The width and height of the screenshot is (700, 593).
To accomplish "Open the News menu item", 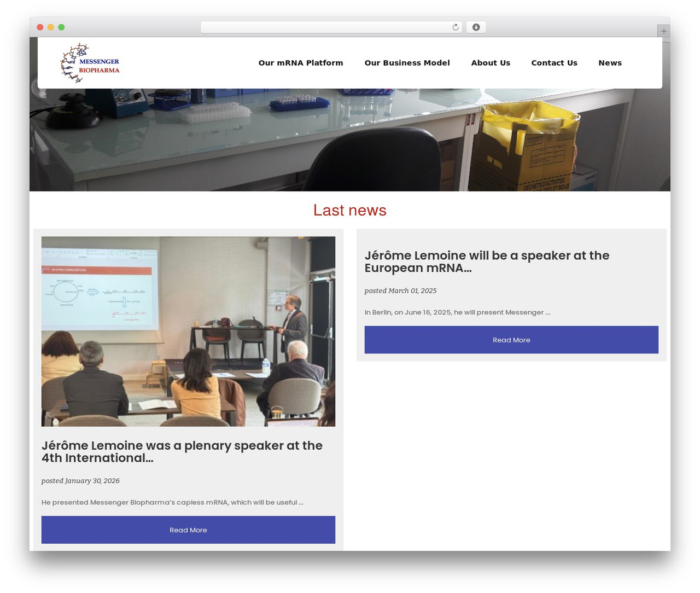I will point(610,63).
